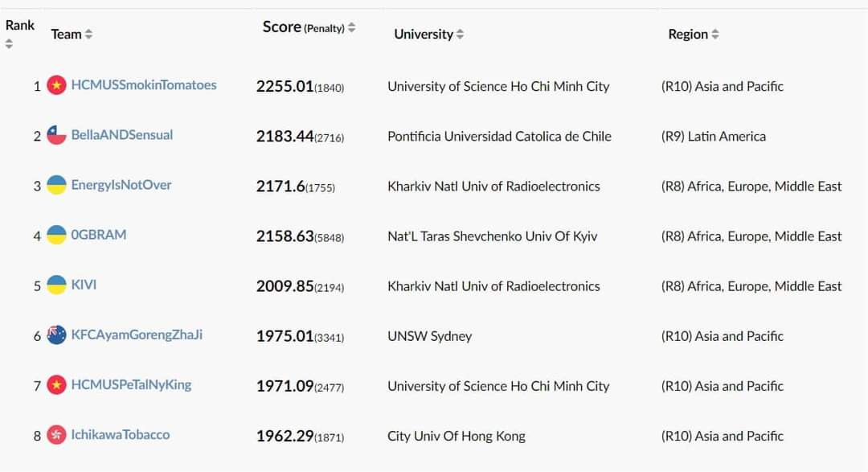Screen dimensions: 868x472
Task: Click Ukraine flag beside KIVI
Action: (56, 285)
